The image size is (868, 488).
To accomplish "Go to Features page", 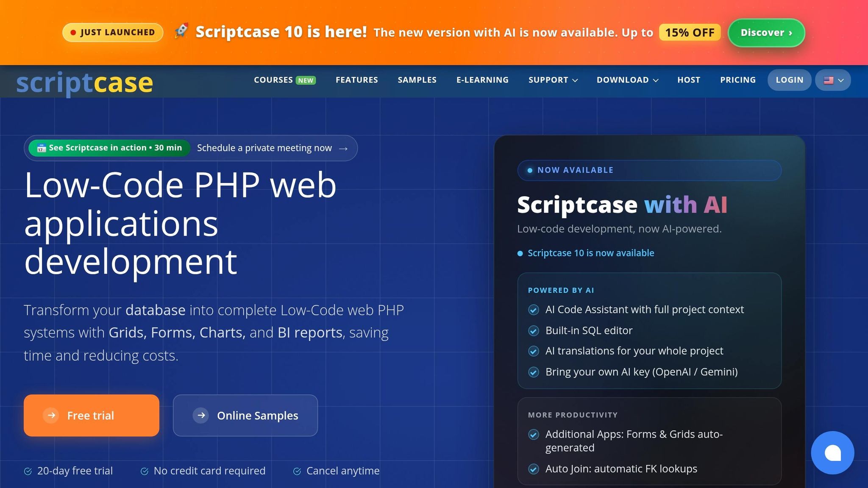I will click(x=357, y=80).
